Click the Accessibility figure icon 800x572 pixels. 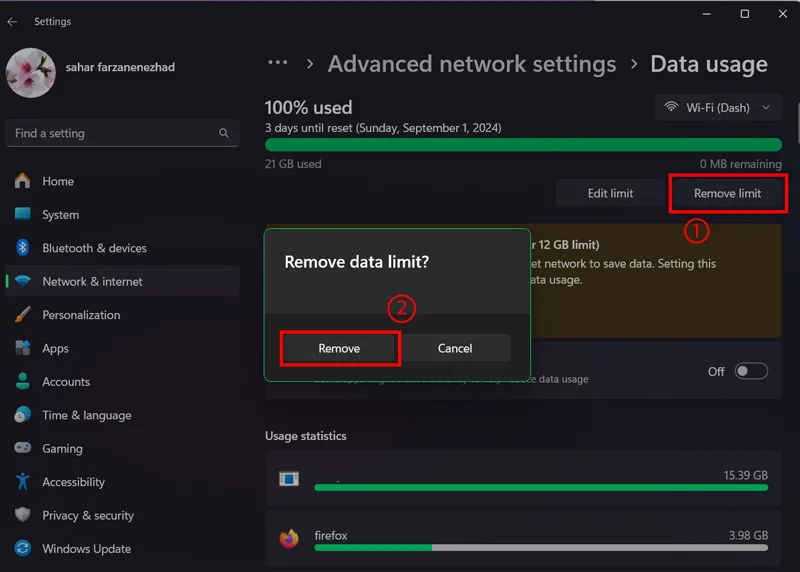(x=22, y=481)
